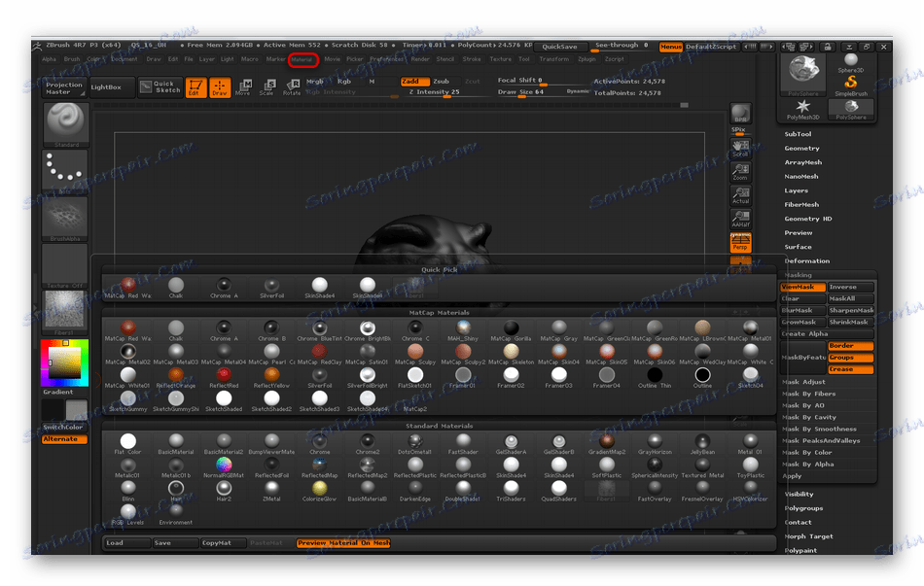This screenshot has width=924, height=586.
Task: Expand the Deformation subpalette
Action: pos(806,260)
